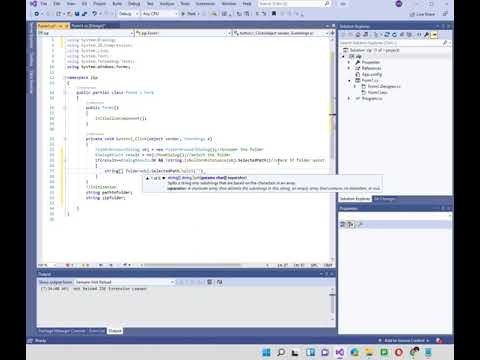
Task: Click the Solution 'zip' root node
Action: [x=374, y=50]
